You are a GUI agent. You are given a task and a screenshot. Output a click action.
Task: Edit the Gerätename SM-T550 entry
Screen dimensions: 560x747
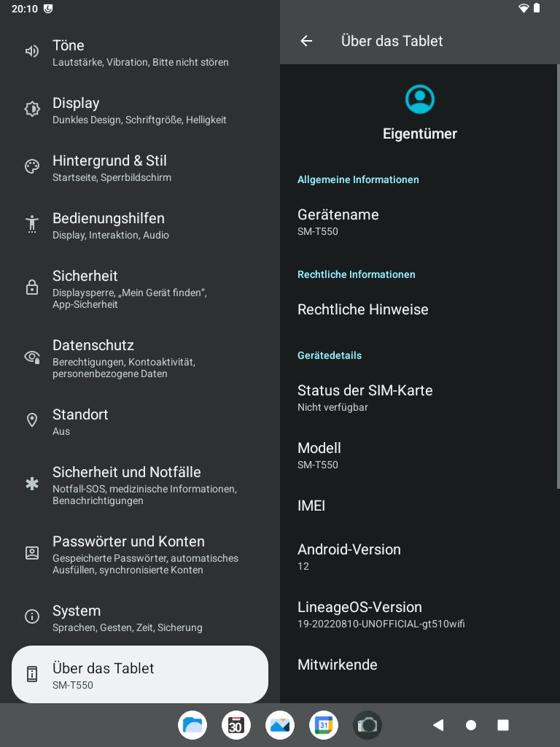pyautogui.click(x=419, y=222)
